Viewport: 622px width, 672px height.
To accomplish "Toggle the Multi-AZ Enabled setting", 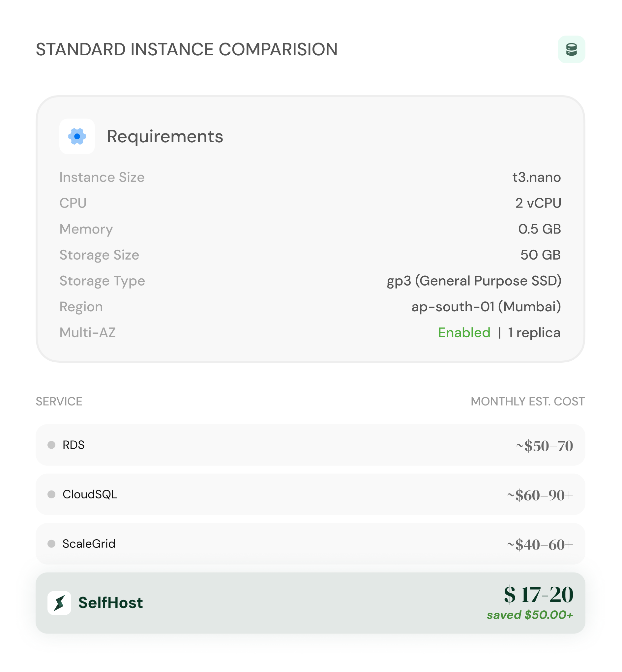I will [464, 332].
